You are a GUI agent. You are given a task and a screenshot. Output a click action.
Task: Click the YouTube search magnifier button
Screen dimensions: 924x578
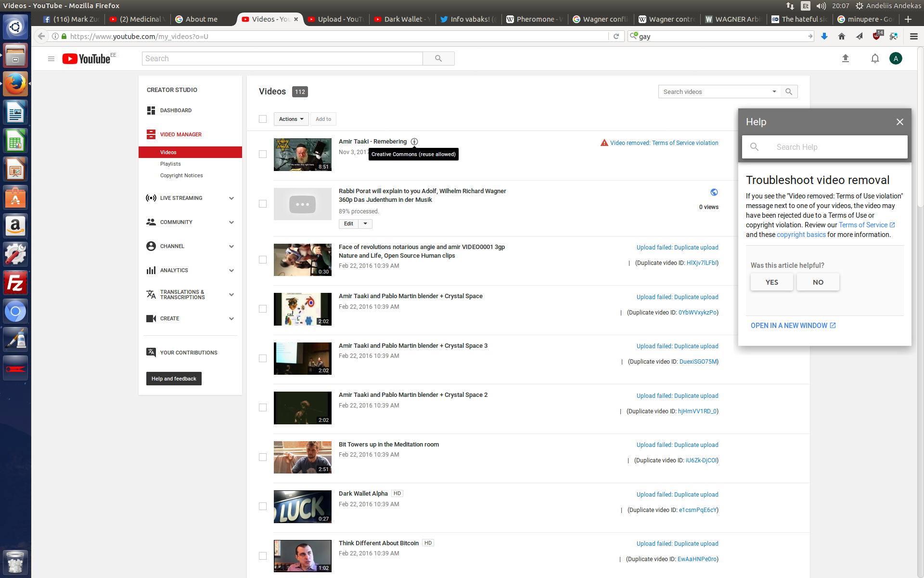point(438,58)
